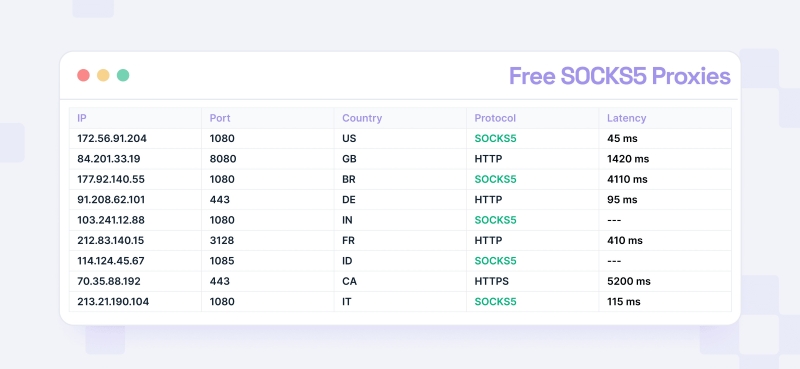The image size is (800, 369).
Task: Click the 95 ms latency value
Action: pos(622,200)
